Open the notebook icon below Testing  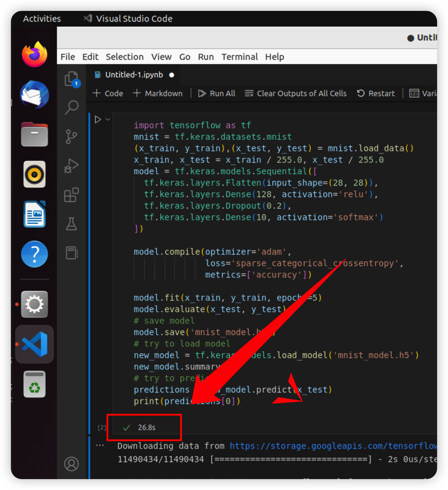pos(71,253)
